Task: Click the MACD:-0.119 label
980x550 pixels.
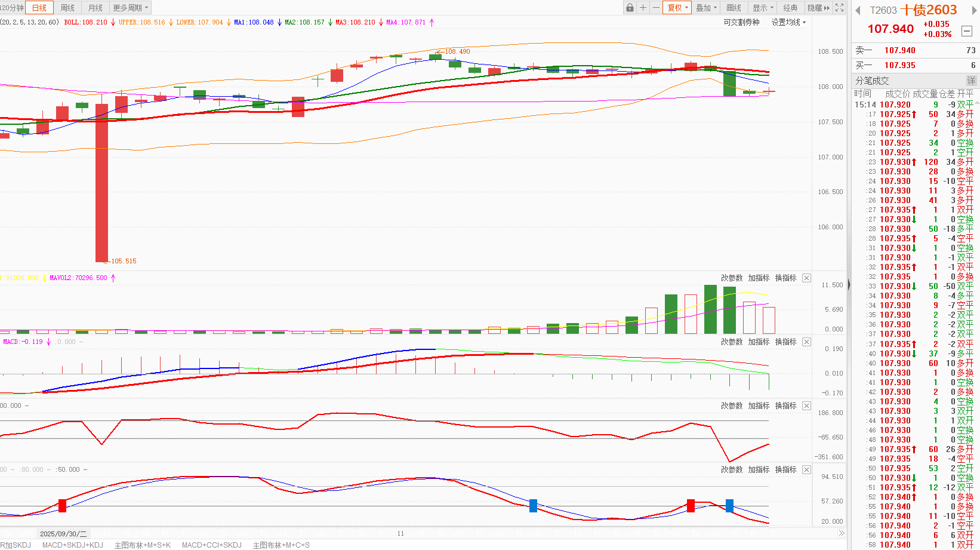Action: click(23, 342)
